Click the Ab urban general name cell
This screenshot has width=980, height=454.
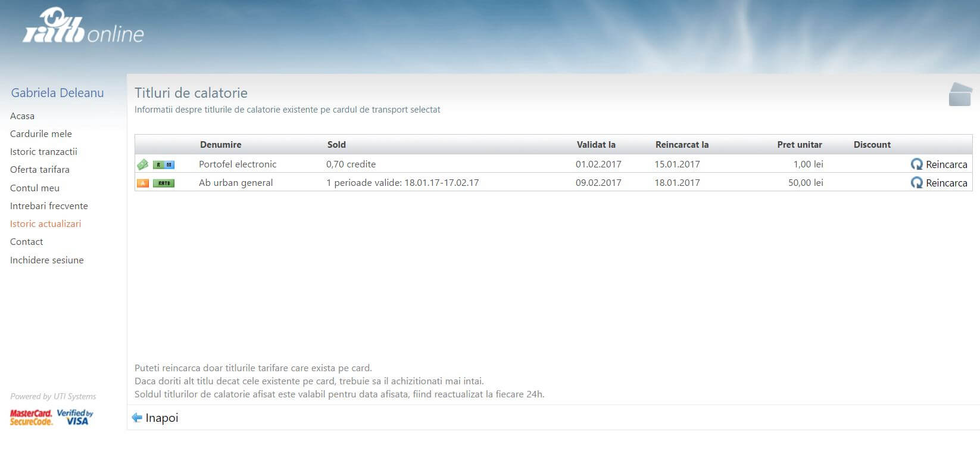pos(236,183)
